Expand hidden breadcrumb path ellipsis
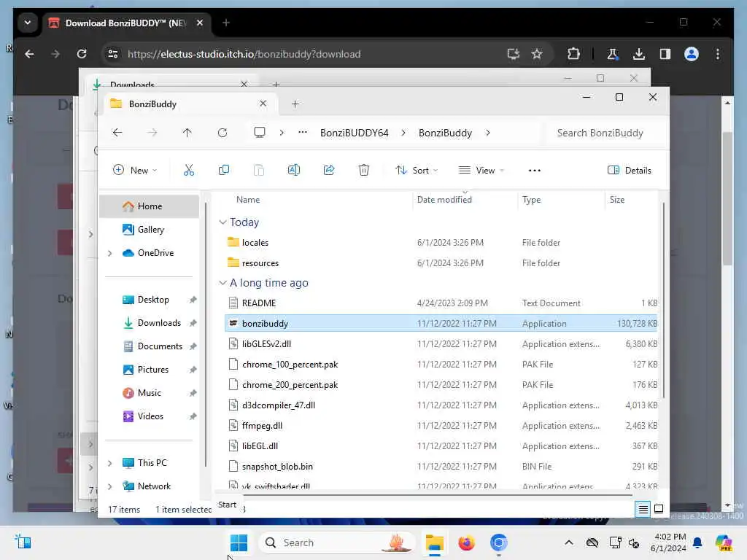The image size is (747, 560). click(303, 133)
